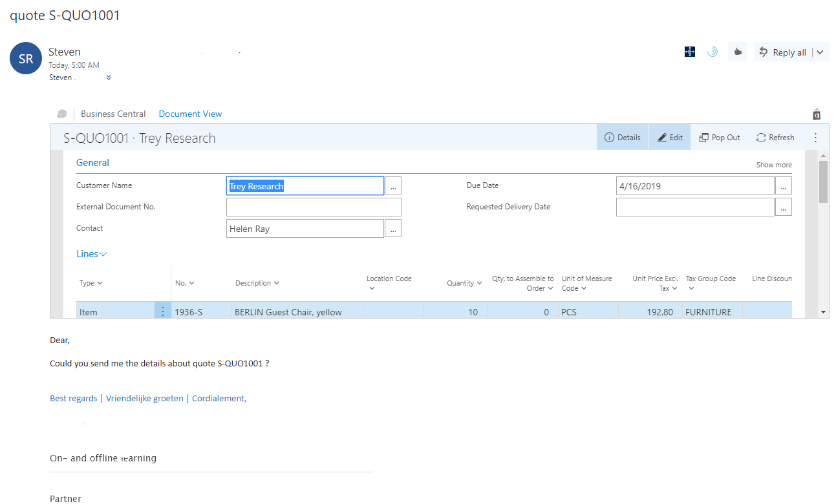The image size is (836, 504).
Task: Refresh the S-QUO1001 document
Action: click(775, 138)
